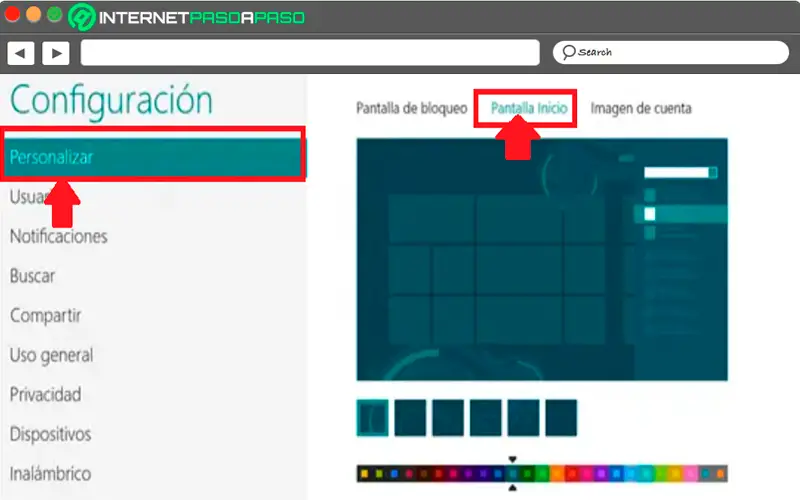This screenshot has width=800, height=500.
Task: Switch to the Imagen de cuenta tab
Action: (x=641, y=108)
